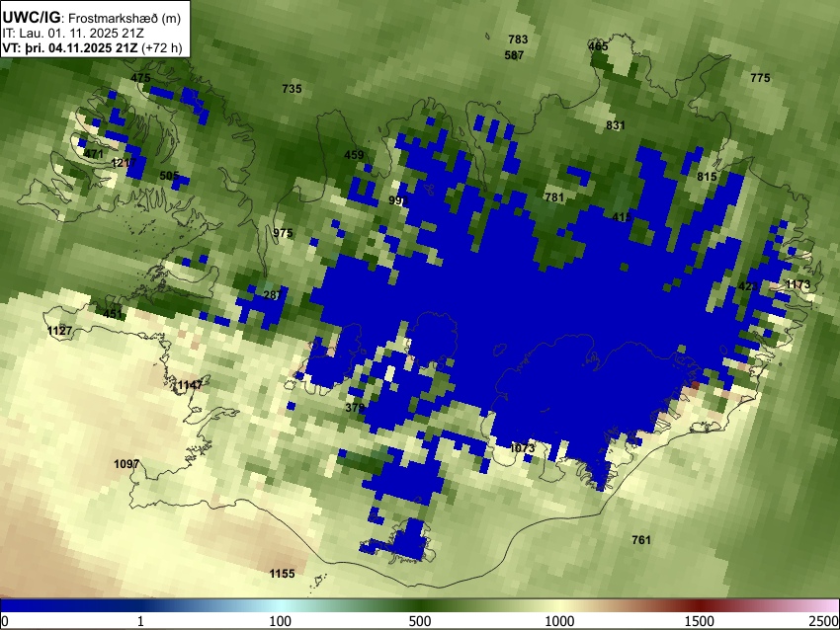Screen dimensions: 840x630
Task: Click the map value 1073
Action: coord(523,448)
